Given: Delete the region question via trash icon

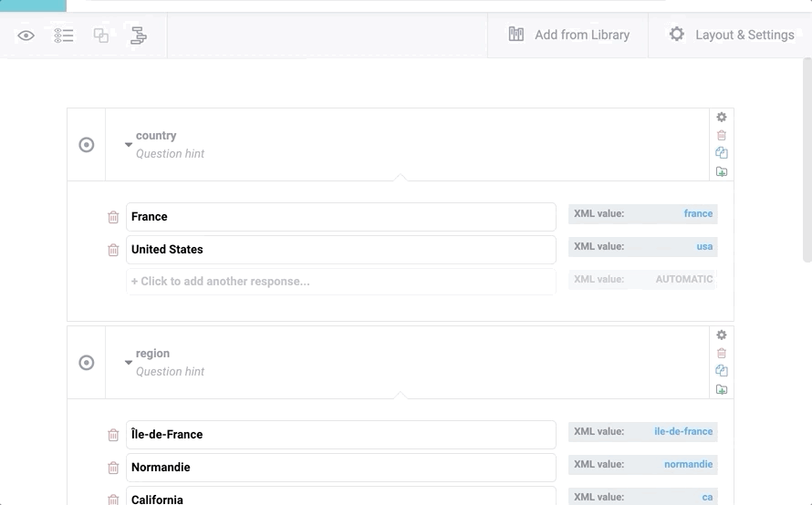Looking at the screenshot, I should pyautogui.click(x=722, y=353).
